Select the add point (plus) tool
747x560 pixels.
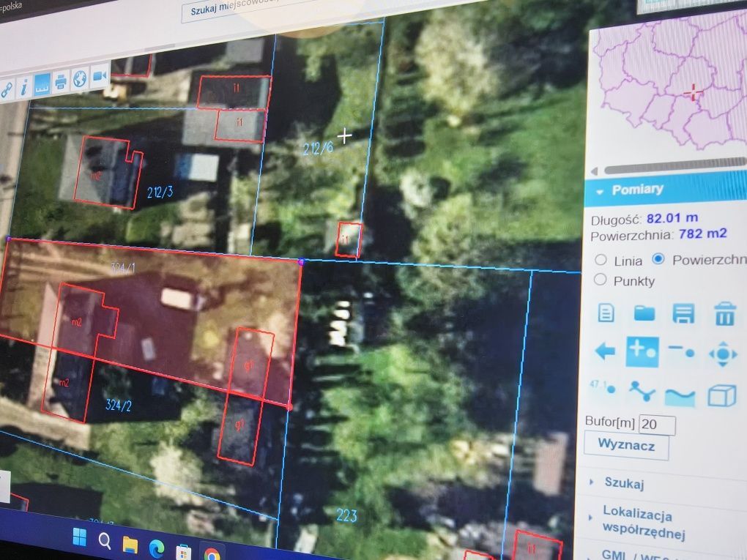[643, 352]
